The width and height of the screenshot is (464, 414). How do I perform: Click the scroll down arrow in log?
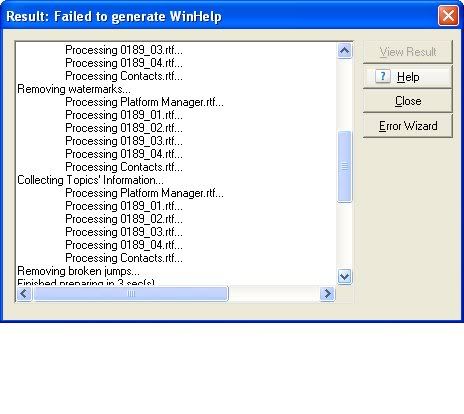click(x=344, y=276)
